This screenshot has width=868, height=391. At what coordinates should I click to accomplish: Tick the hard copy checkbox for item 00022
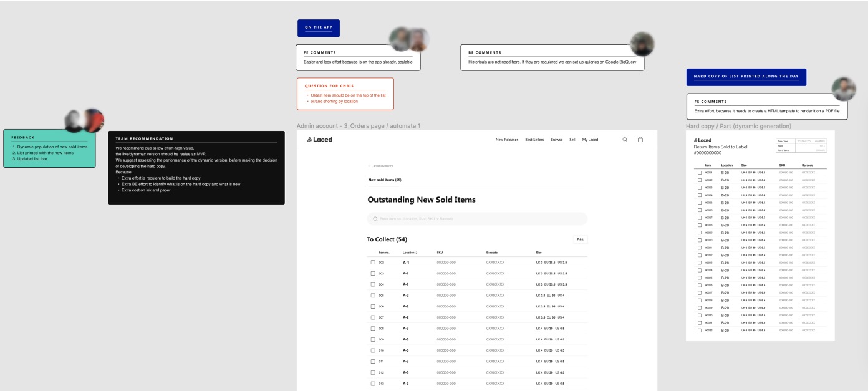point(700,330)
